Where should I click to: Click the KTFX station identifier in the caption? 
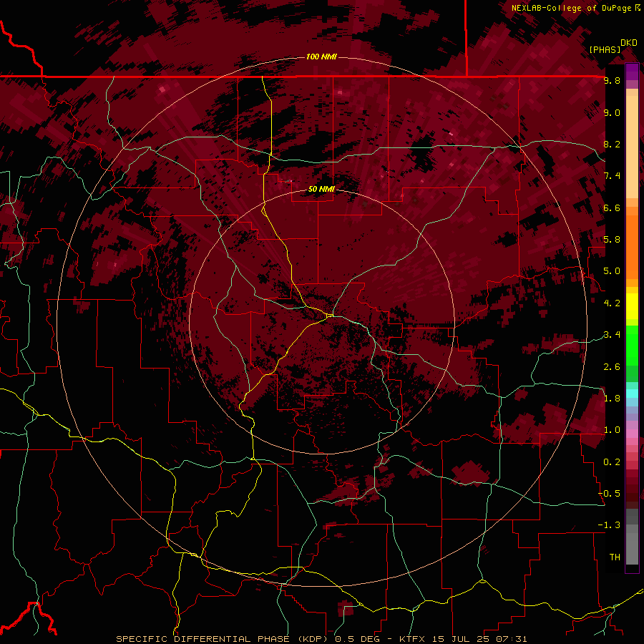[x=412, y=639]
